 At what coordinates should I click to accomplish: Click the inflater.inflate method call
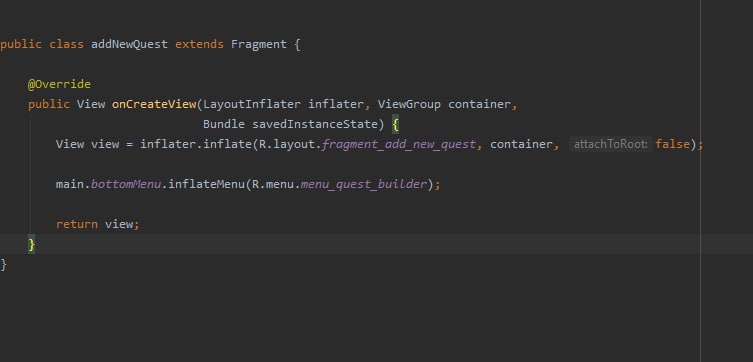196,145
